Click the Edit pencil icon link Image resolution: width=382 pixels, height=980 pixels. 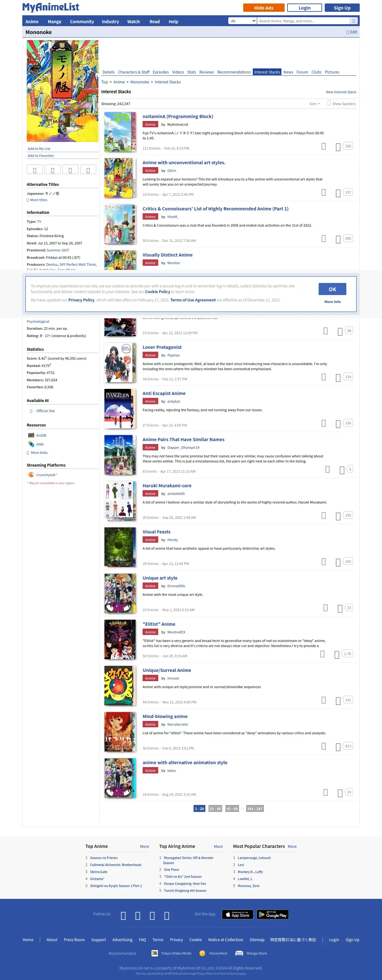351,32
